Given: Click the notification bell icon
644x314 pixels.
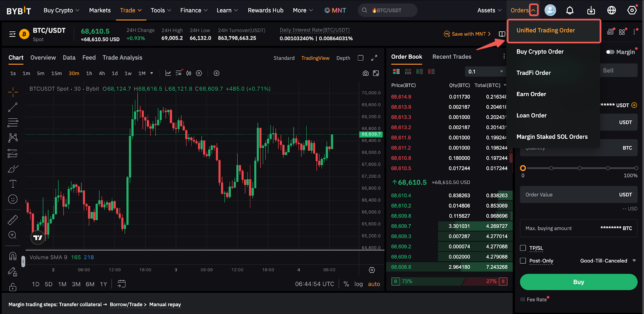Looking at the screenshot, I should (x=570, y=10).
